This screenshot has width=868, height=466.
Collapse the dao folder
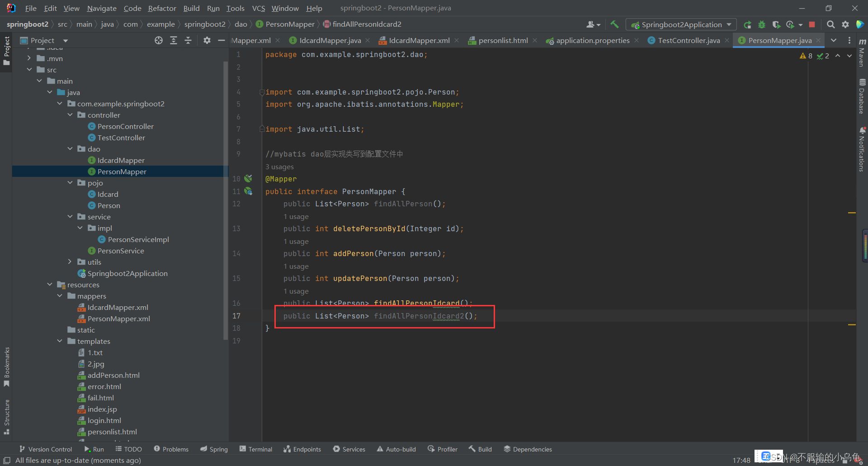(x=70, y=149)
